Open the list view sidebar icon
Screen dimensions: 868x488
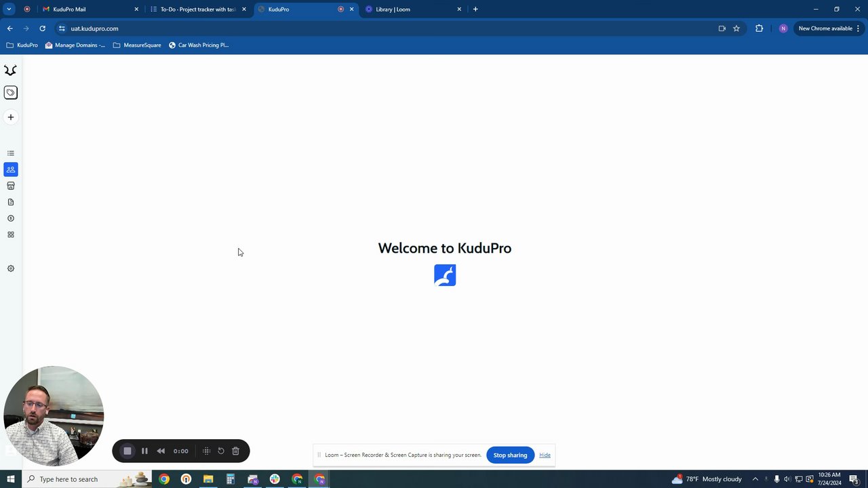point(10,153)
